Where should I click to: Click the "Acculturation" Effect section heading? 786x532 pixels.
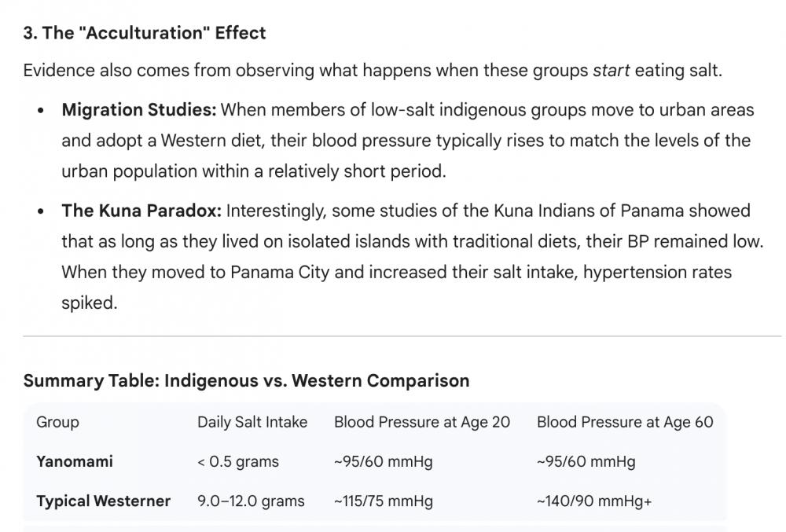pos(145,33)
